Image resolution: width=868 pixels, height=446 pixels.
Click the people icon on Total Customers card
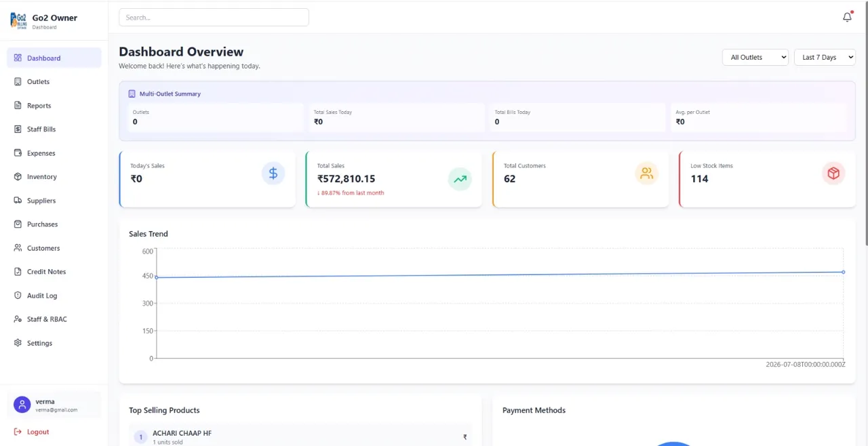646,174
